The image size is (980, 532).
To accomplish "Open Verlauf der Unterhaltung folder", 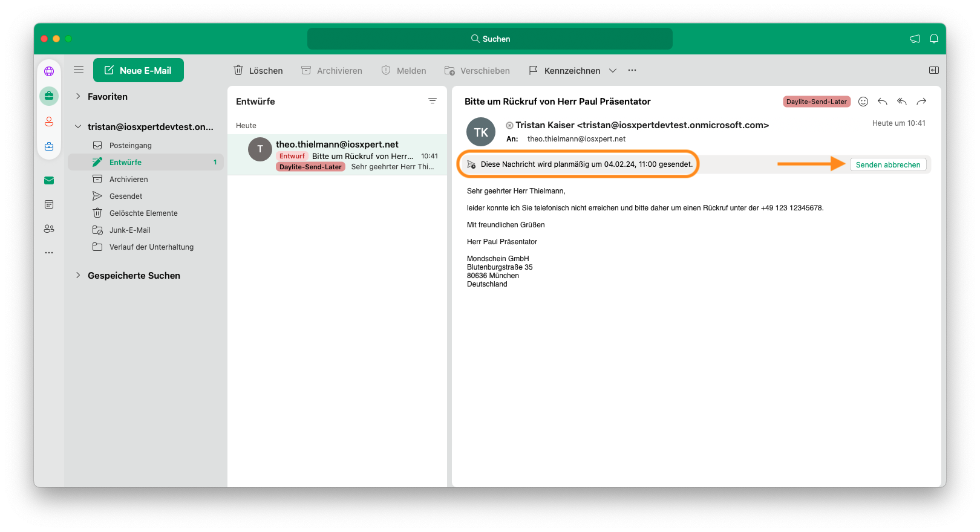I will pos(146,247).
